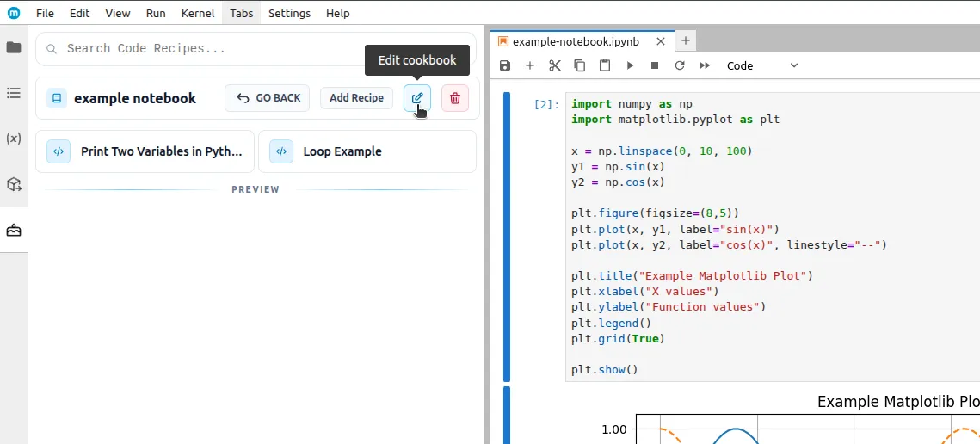Open the variable inspector (x) sidebar icon
The width and height of the screenshot is (980, 444).
(14, 139)
